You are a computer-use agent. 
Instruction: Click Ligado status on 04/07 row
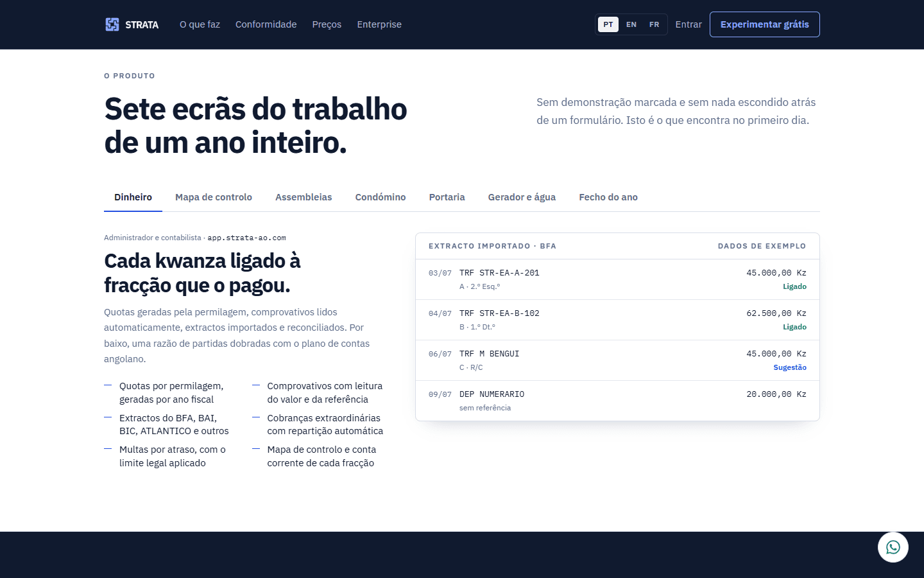coord(794,327)
